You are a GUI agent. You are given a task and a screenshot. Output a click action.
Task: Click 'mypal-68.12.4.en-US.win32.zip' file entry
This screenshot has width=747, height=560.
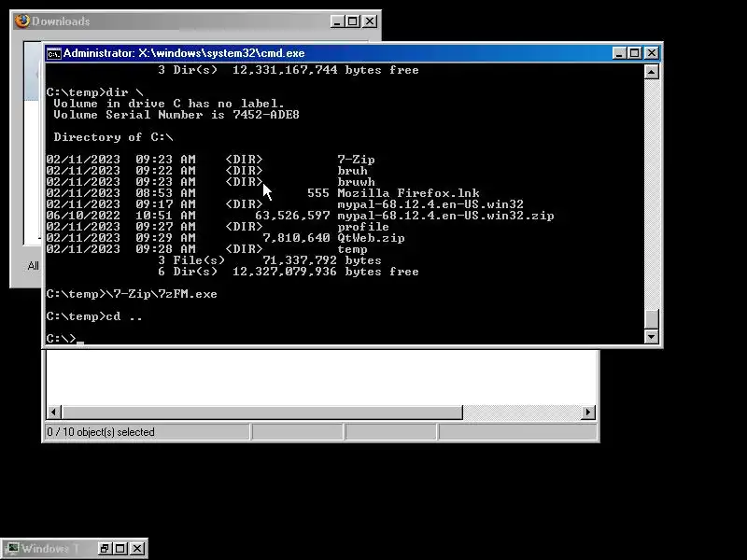pos(445,216)
